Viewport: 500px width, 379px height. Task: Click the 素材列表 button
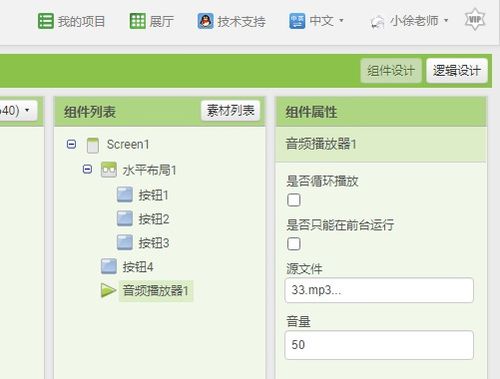coord(230,110)
